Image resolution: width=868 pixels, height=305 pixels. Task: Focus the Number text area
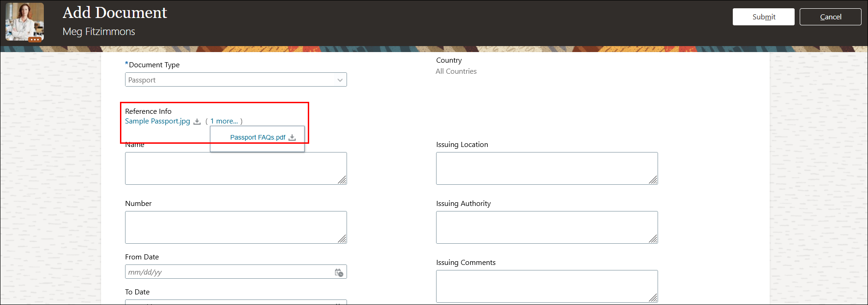pyautogui.click(x=231, y=227)
